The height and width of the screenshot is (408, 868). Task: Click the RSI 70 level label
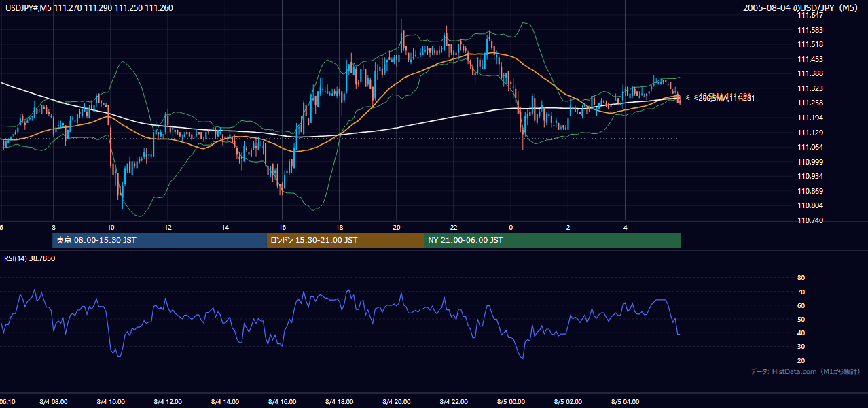801,292
